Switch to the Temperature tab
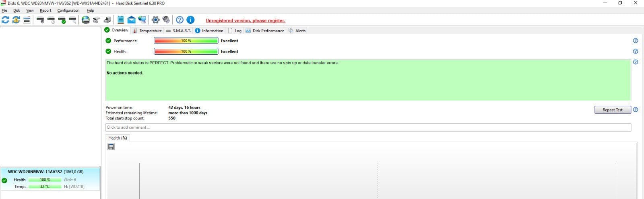This screenshot has width=644, height=199. (x=147, y=31)
